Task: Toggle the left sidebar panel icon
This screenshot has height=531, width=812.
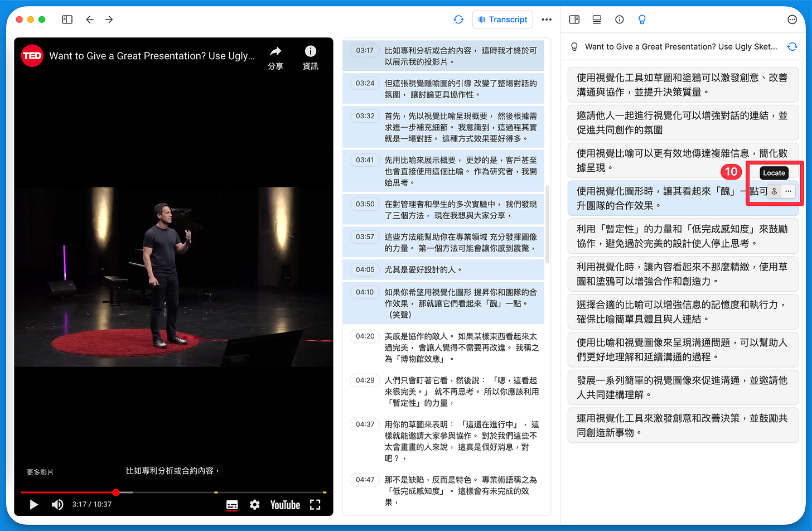Action: (67, 20)
